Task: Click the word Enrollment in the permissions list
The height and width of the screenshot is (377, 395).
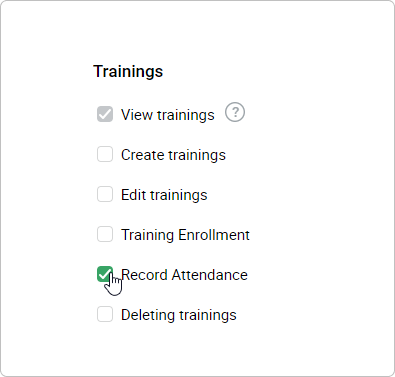Action: coord(214,235)
